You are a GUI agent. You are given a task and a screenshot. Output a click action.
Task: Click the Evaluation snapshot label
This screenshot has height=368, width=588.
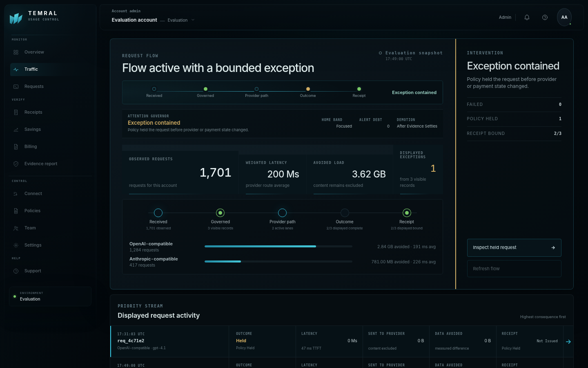[414, 53]
